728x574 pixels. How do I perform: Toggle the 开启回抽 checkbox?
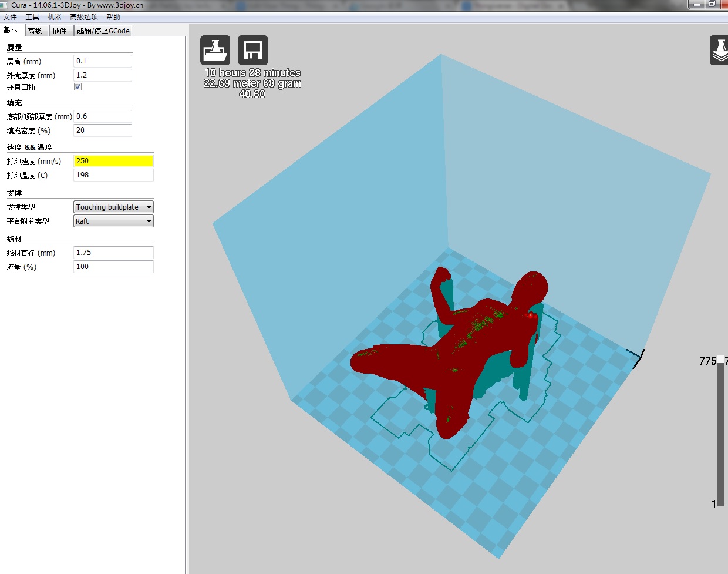(77, 87)
